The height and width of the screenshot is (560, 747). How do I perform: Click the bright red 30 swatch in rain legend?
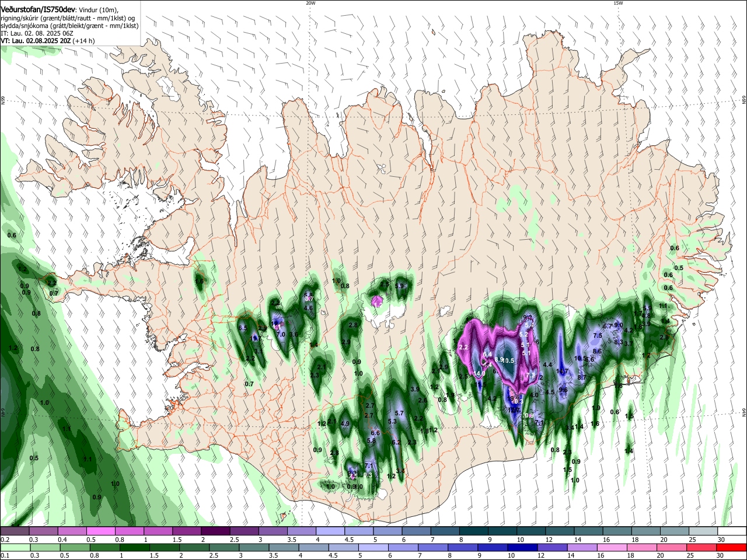(x=731, y=547)
